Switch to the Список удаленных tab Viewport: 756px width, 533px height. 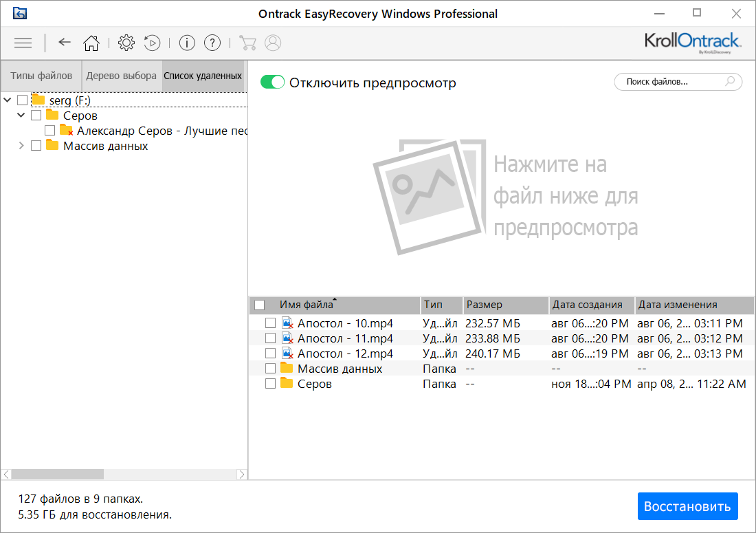[x=203, y=76]
